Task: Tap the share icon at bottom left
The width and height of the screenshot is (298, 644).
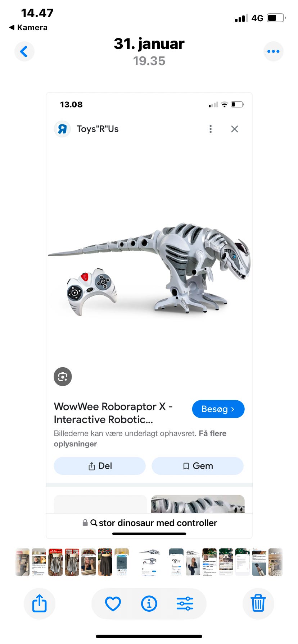Action: [40, 603]
